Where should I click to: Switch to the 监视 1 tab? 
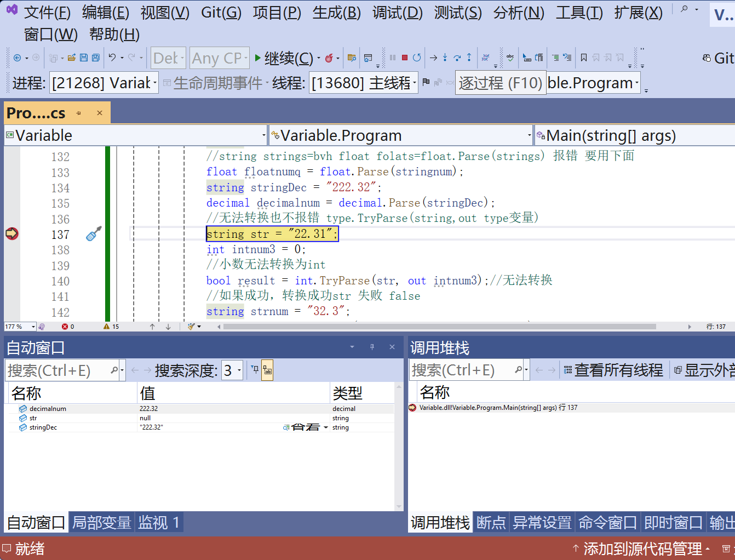click(x=159, y=522)
